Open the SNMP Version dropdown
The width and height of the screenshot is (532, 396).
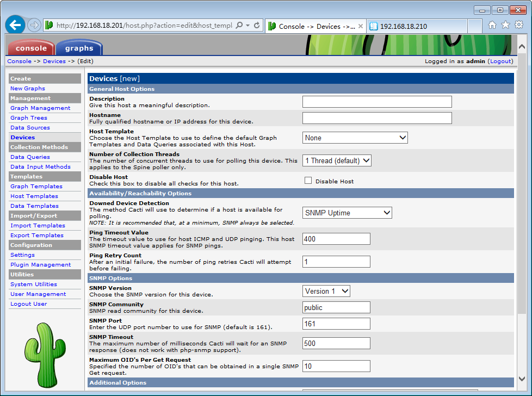(326, 291)
